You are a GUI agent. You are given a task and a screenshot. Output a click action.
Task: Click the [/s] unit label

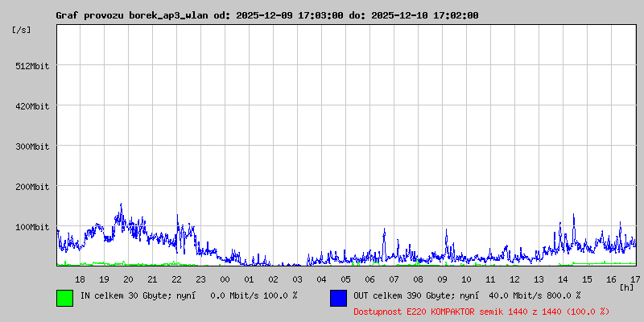coord(23,30)
